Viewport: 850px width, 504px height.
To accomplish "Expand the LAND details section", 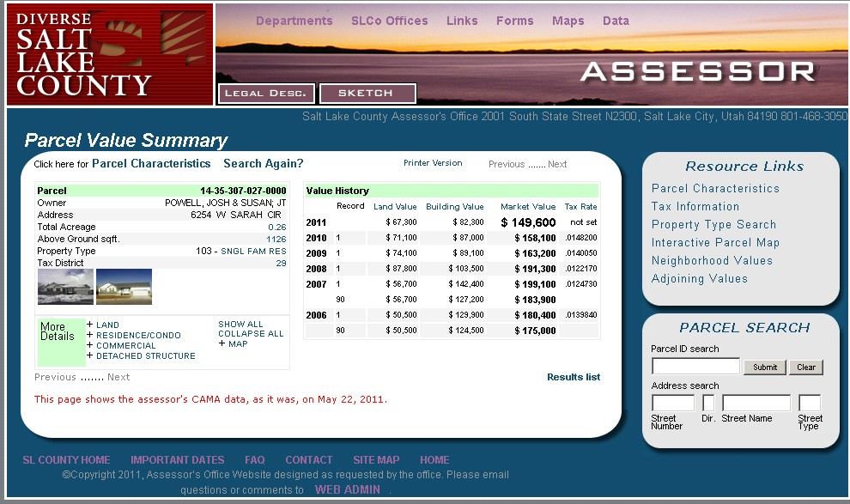I will tap(107, 325).
